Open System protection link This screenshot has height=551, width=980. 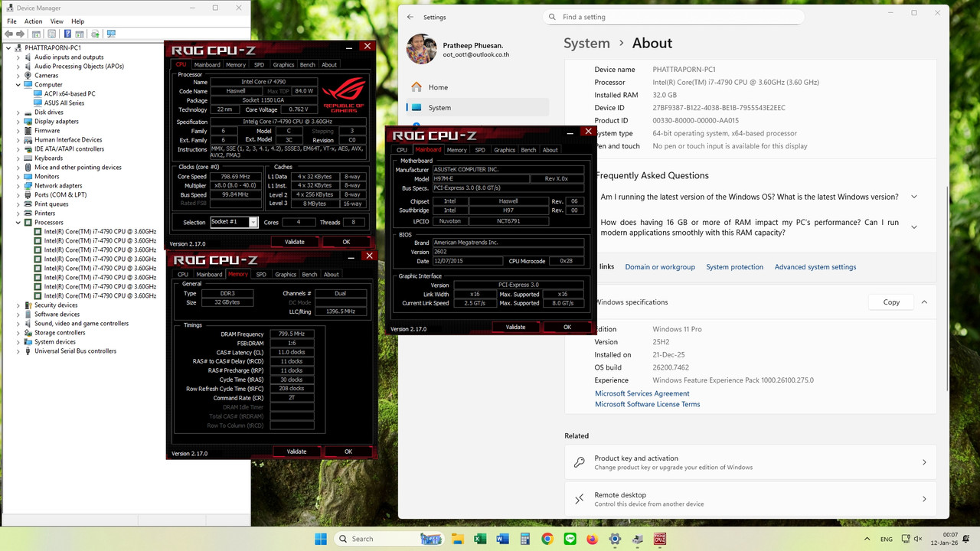(x=734, y=267)
